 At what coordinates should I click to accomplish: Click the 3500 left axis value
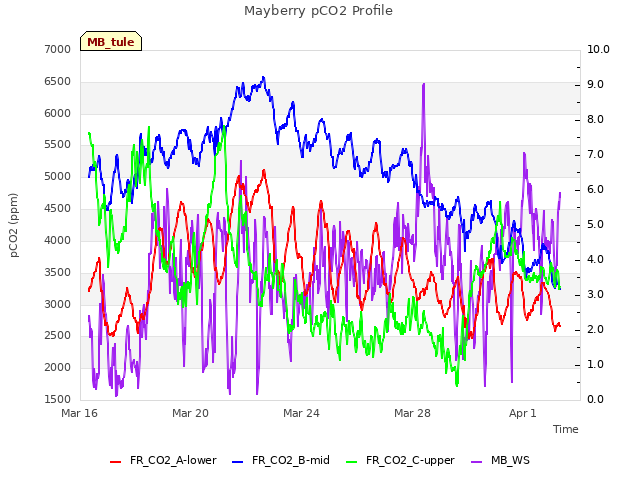[x=58, y=272]
